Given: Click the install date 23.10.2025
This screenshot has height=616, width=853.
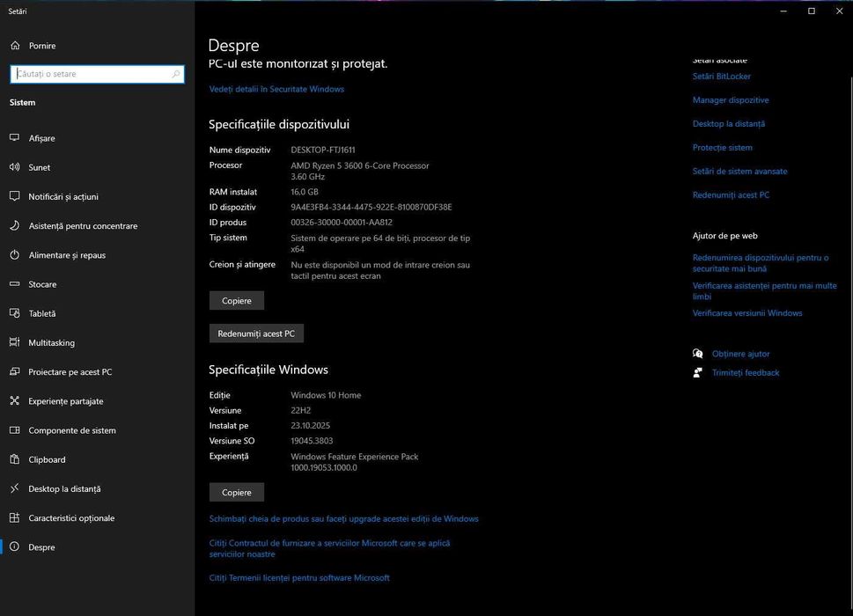Looking at the screenshot, I should pyautogui.click(x=310, y=426).
